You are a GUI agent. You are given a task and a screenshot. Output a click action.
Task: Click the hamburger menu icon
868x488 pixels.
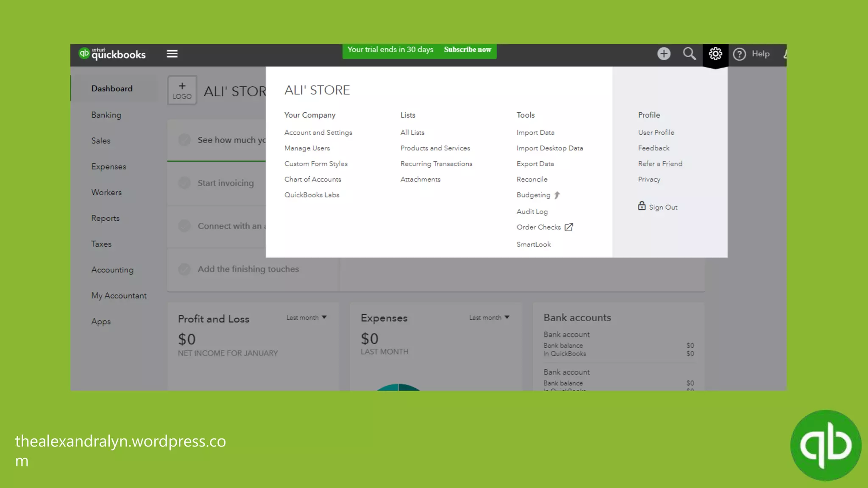point(172,54)
